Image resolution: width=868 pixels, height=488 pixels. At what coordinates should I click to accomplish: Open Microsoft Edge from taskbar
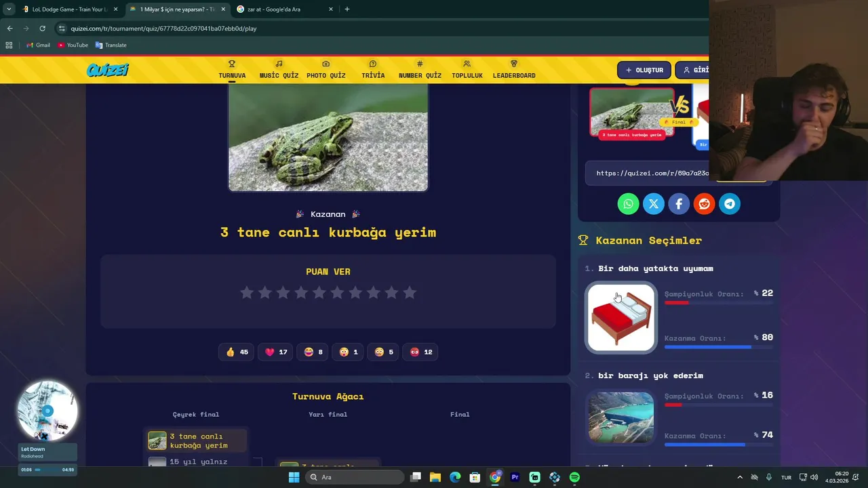coord(455,477)
